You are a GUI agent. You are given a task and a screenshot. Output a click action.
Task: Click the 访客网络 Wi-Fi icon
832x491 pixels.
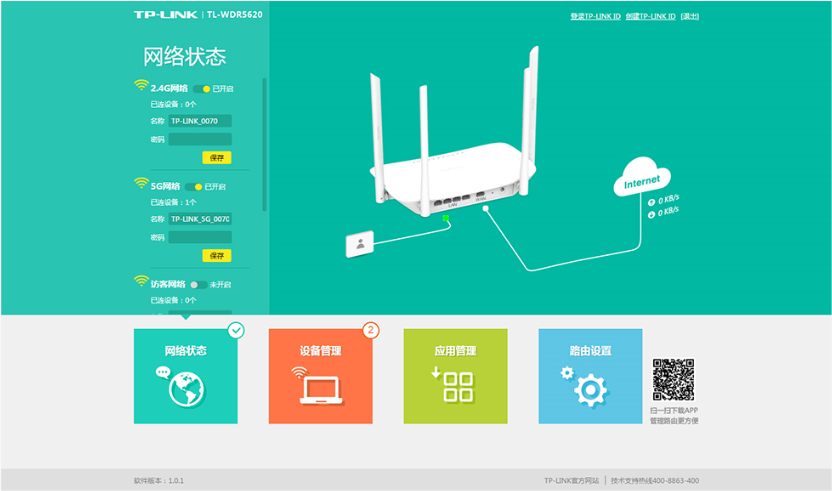click(x=141, y=283)
